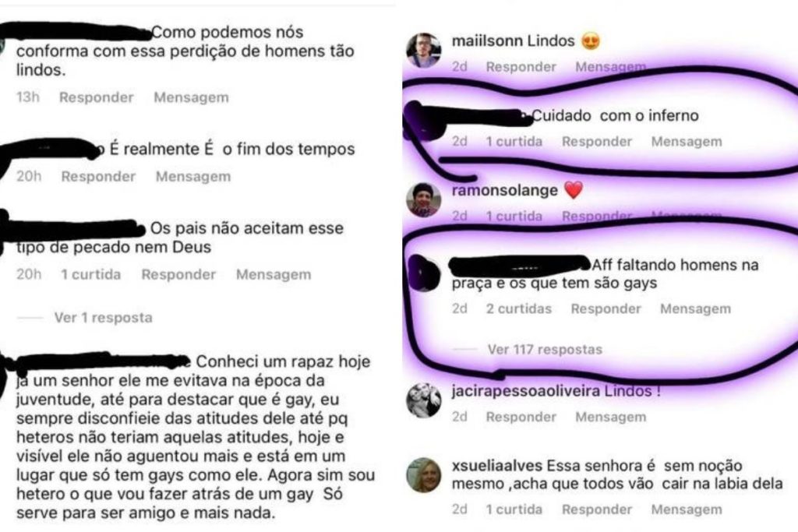This screenshot has height=532, width=798.
Task: Open ramonsolange's profile avatar
Action: click(423, 200)
